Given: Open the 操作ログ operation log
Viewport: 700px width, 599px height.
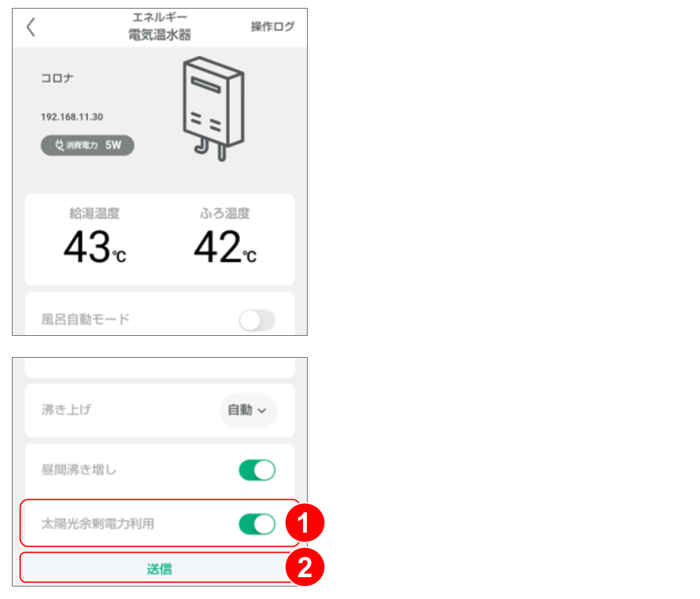Looking at the screenshot, I should pos(272,27).
